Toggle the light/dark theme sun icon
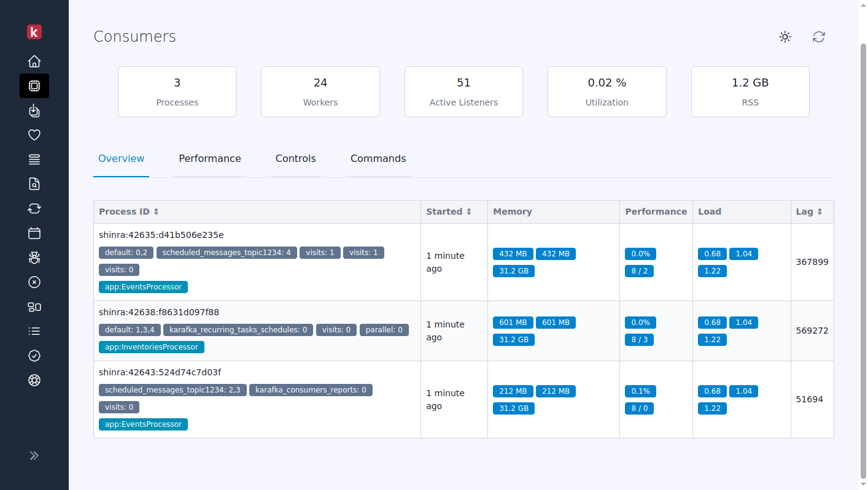Viewport: 868px width, 490px height. (785, 37)
